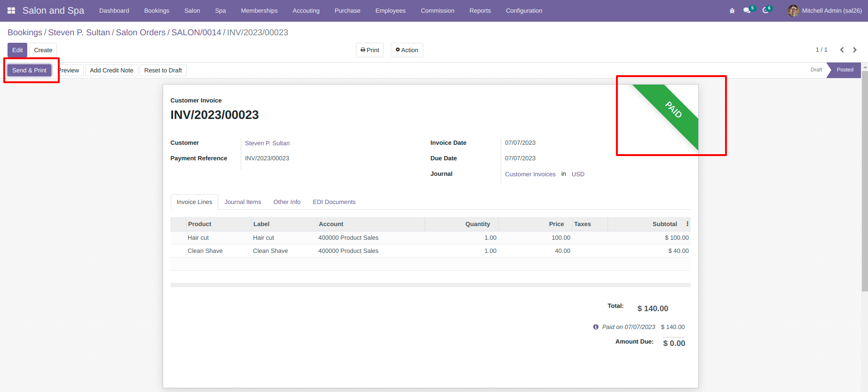Switch to the EDI Documents tab

tap(334, 202)
